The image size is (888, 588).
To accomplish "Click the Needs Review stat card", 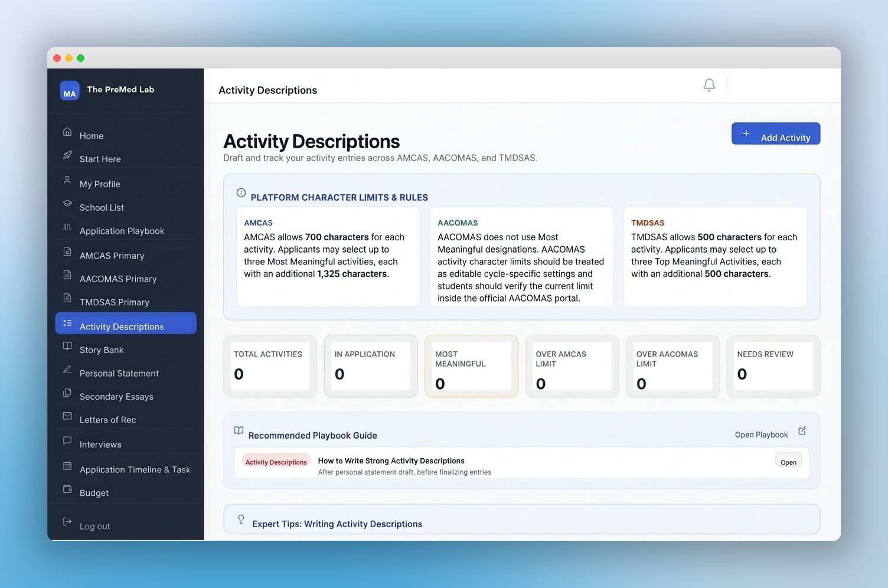I will click(773, 366).
